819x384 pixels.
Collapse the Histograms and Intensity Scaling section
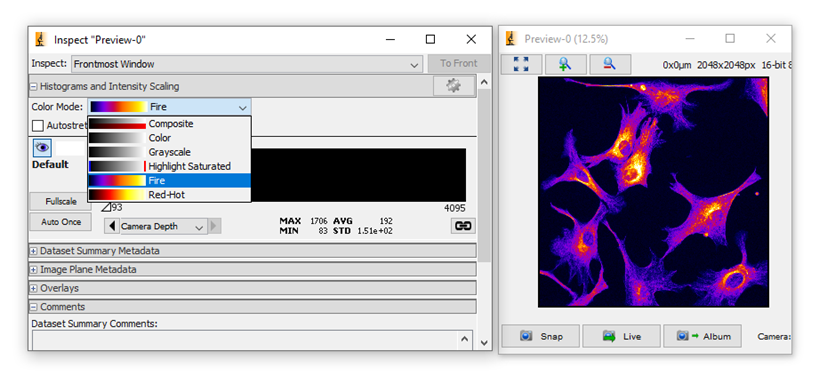coord(33,86)
